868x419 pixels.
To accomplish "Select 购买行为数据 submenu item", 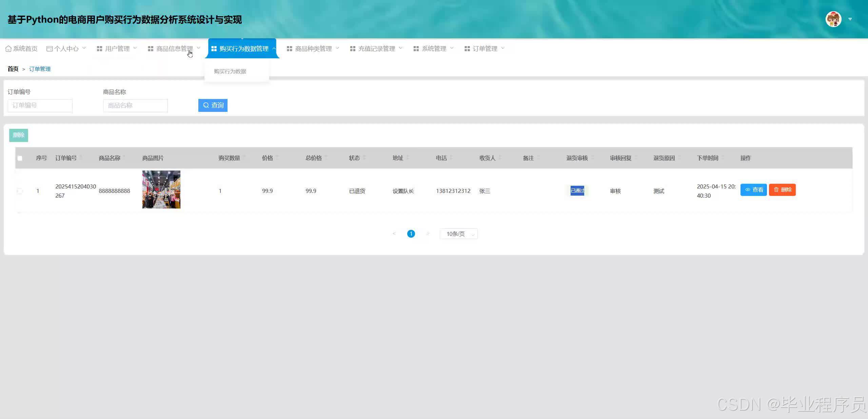I will [230, 72].
